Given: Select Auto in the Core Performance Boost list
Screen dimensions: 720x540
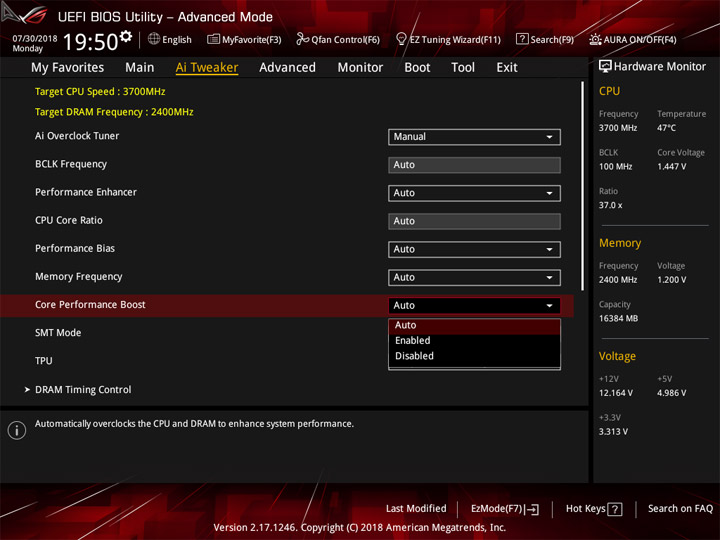Looking at the screenshot, I should click(474, 325).
